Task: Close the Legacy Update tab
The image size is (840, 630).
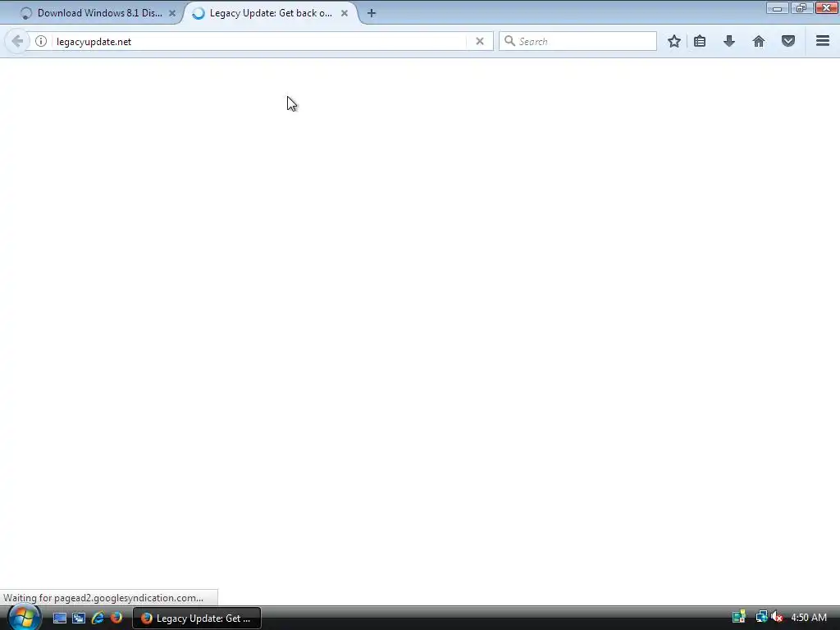Action: 345,13
